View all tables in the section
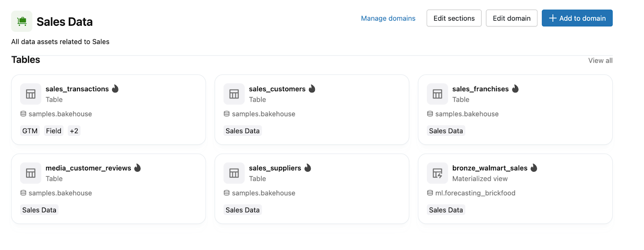The height and width of the screenshot is (250, 644). click(600, 60)
